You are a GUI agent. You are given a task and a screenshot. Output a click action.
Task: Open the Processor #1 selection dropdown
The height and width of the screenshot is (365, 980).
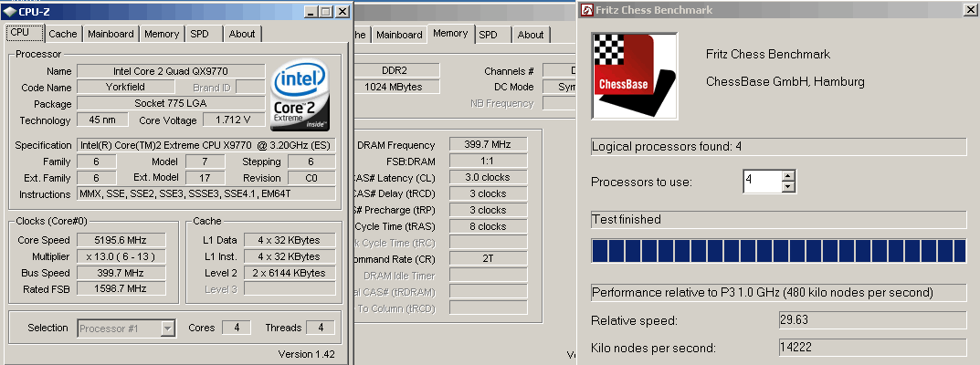[x=167, y=328]
